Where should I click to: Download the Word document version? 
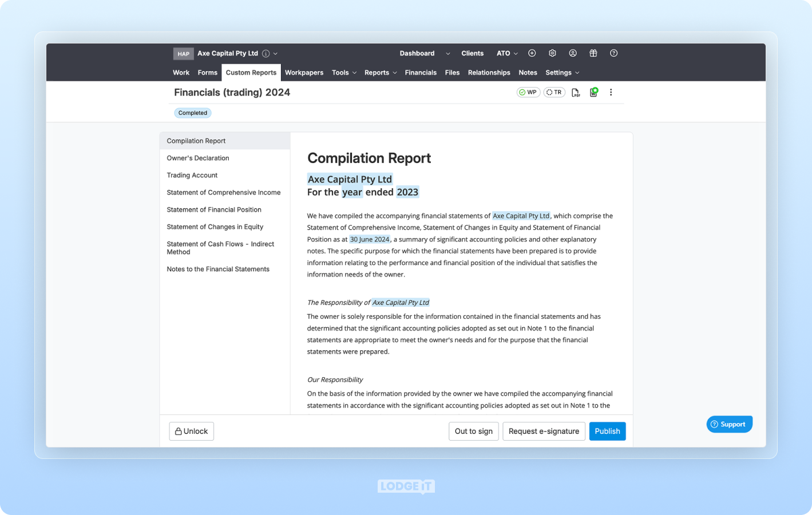coord(593,92)
